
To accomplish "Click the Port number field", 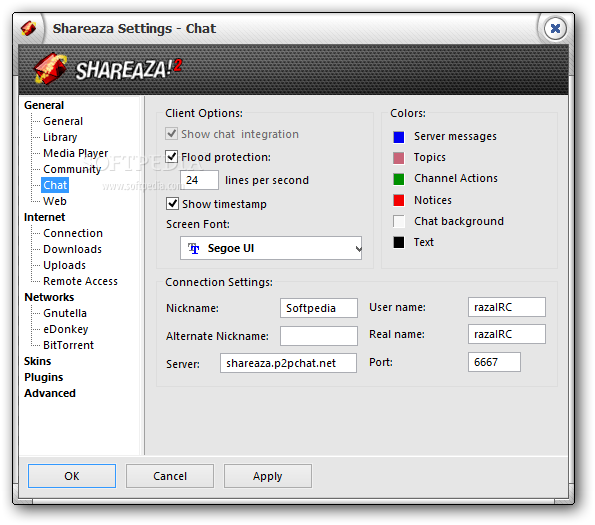I will coord(494,362).
